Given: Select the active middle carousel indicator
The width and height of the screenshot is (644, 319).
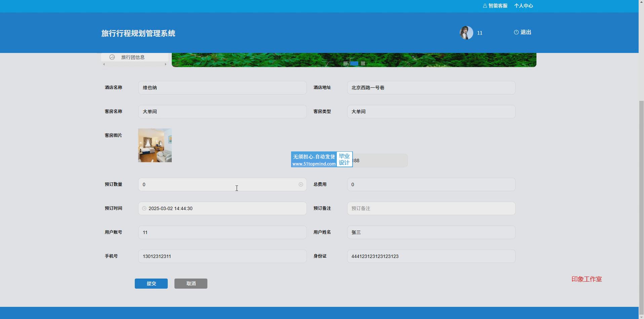Looking at the screenshot, I should pyautogui.click(x=354, y=63).
